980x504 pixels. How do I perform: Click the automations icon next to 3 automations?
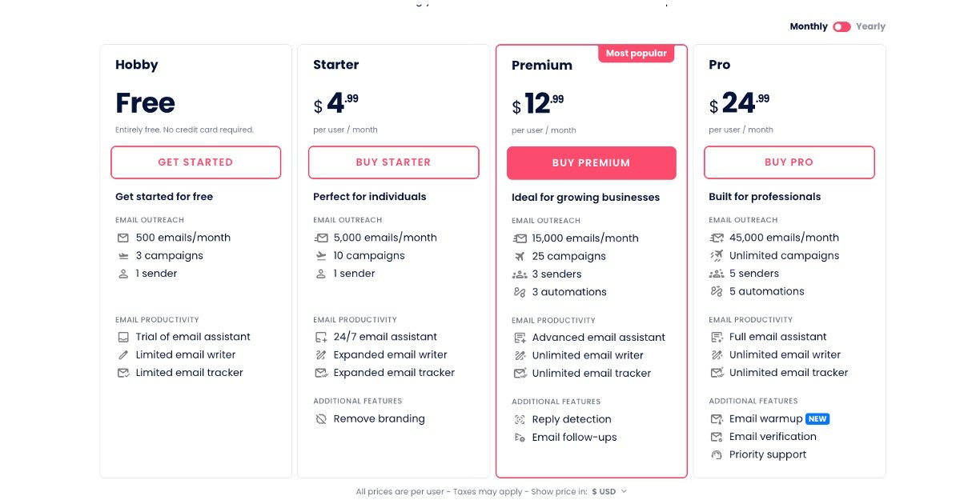tap(520, 292)
